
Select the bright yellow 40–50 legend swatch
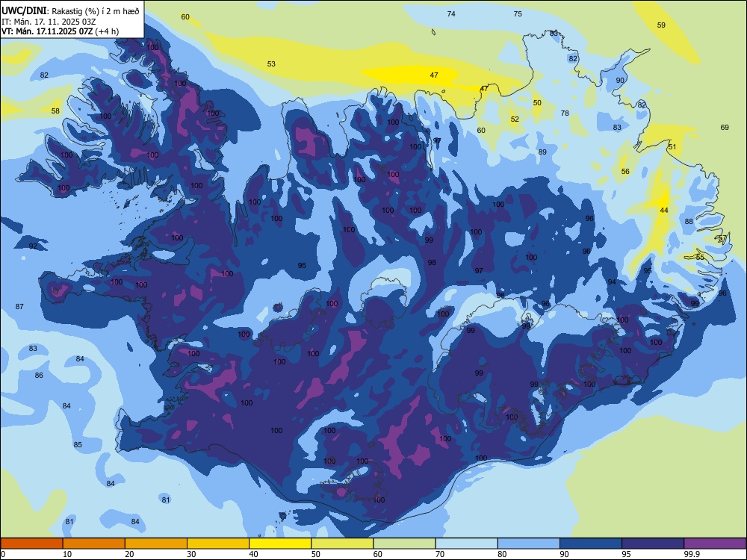280,544
